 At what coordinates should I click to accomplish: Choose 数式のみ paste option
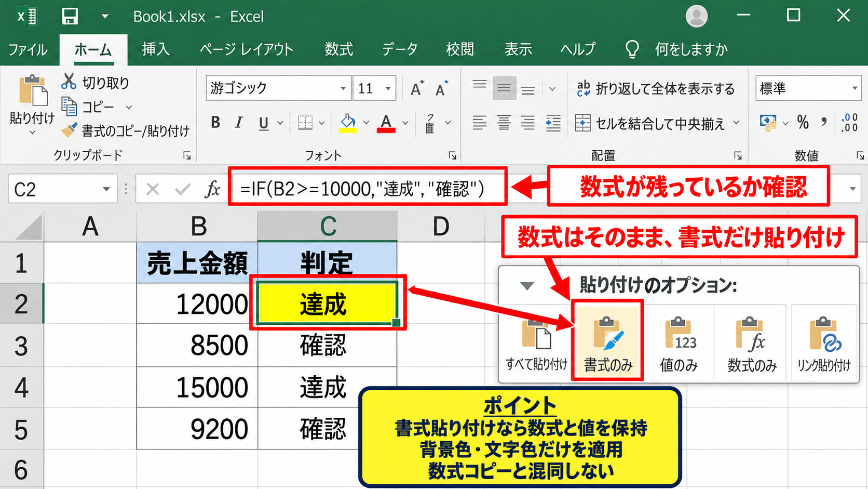752,342
